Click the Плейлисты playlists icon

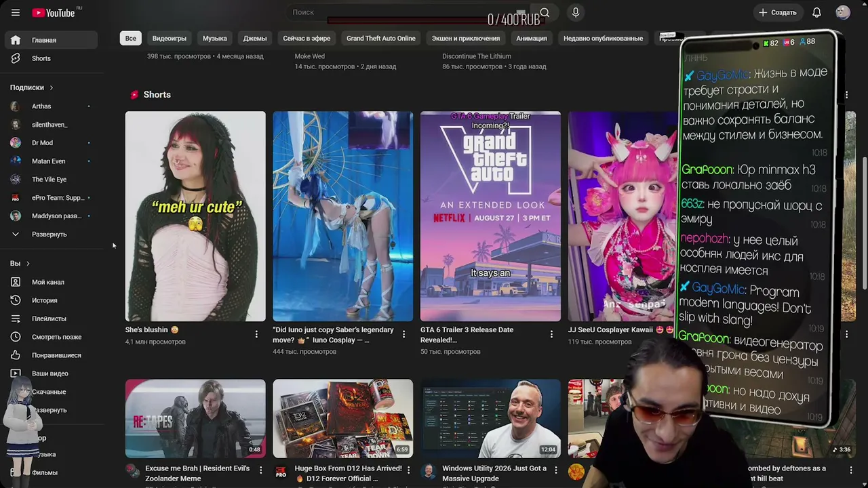tap(16, 319)
